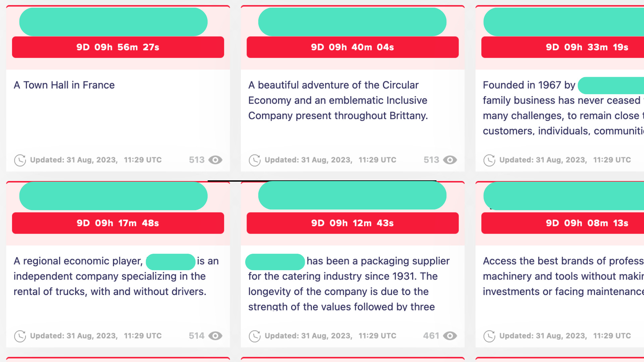Click clock icon on professional machinery card
This screenshot has height=362, width=644.
click(489, 336)
